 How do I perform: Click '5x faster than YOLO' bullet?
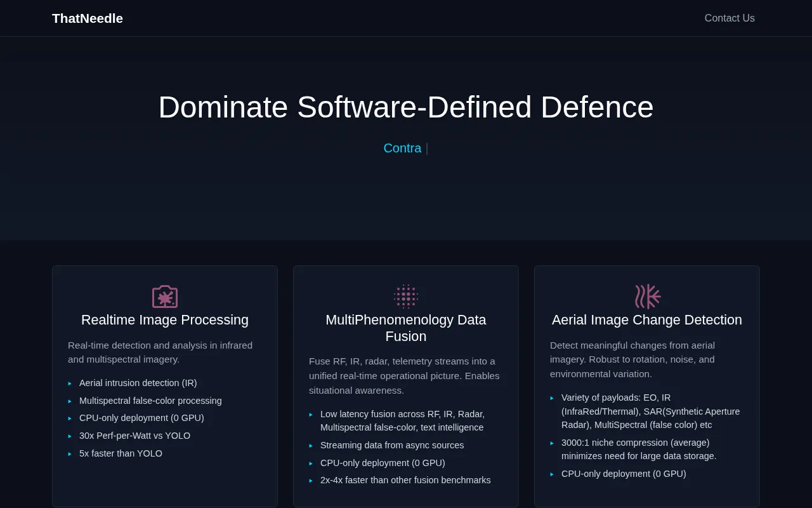(x=121, y=453)
